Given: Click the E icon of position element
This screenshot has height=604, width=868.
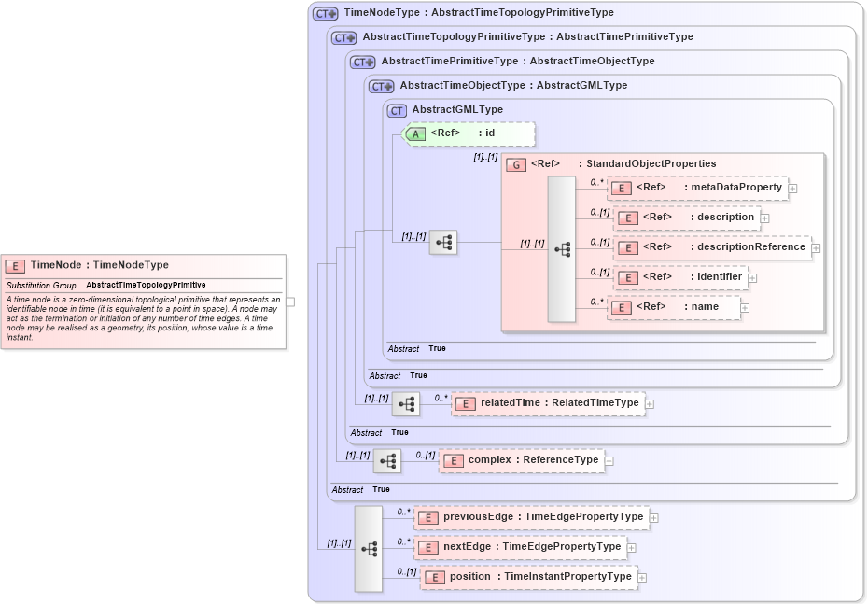Looking at the screenshot, I should 435,578.
